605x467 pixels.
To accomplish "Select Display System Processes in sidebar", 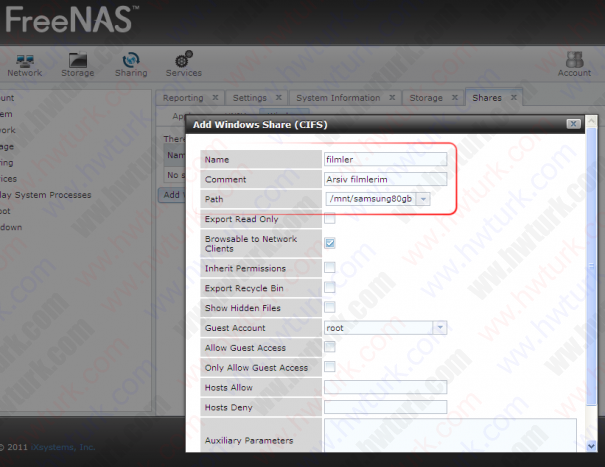I will [46, 195].
